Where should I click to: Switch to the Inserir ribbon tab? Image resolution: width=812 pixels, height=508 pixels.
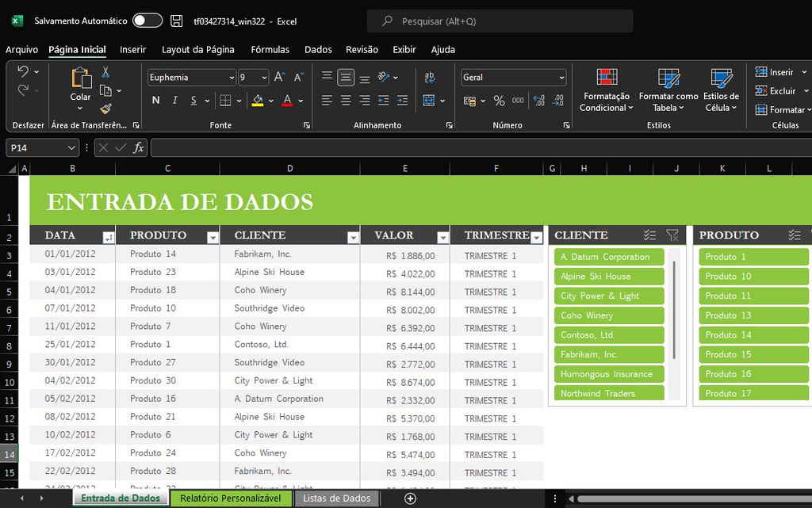(133, 50)
